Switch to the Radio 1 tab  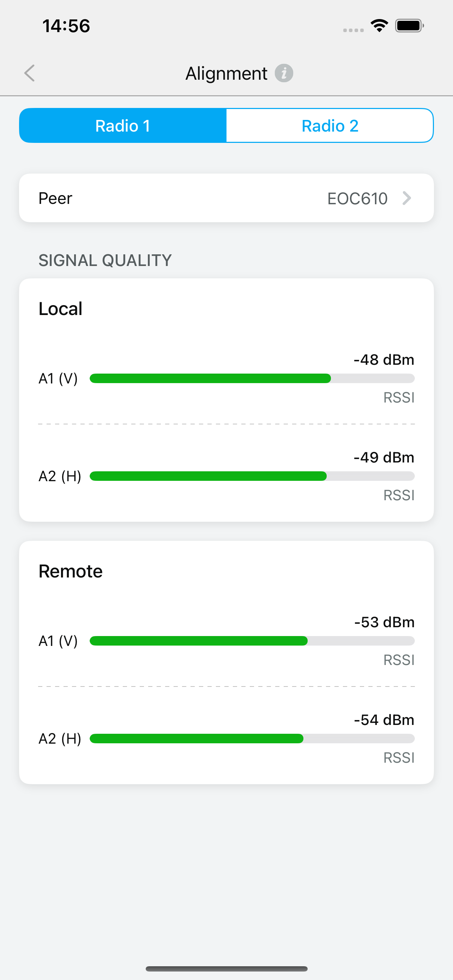click(x=123, y=126)
